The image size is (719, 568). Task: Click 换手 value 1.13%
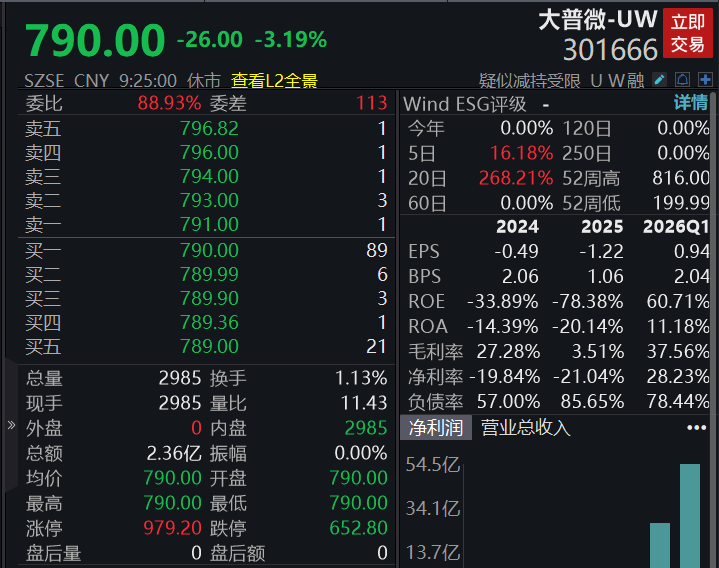[361, 378]
